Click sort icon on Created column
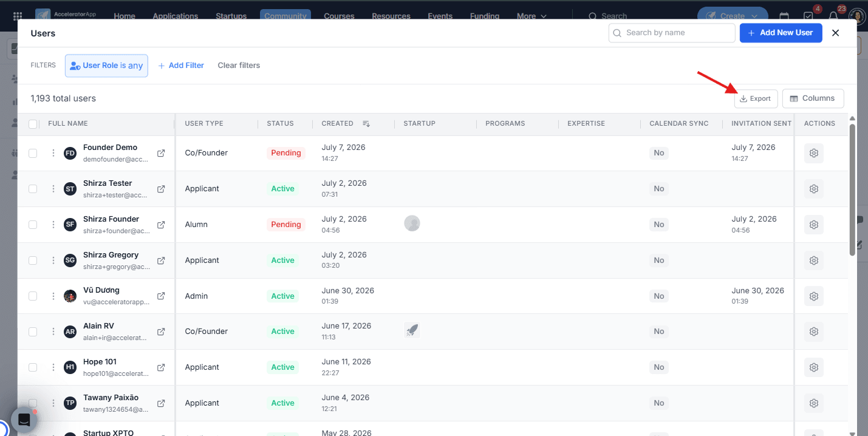The image size is (868, 436). 366,123
